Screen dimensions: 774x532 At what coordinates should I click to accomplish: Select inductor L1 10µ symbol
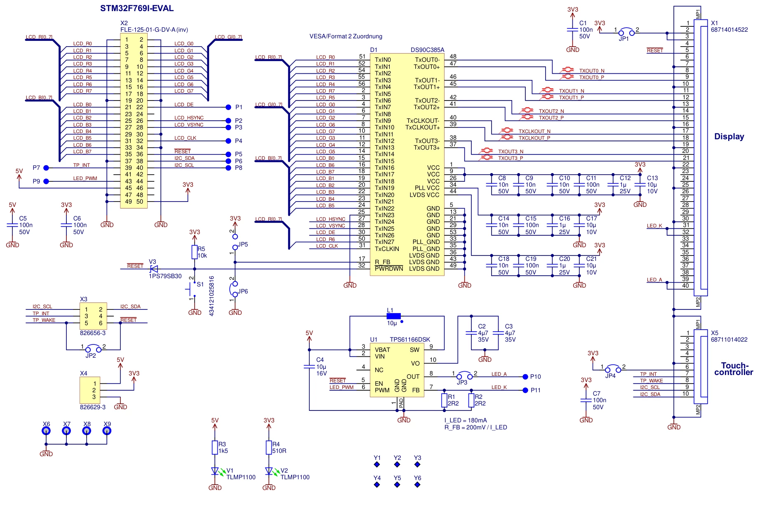click(393, 316)
